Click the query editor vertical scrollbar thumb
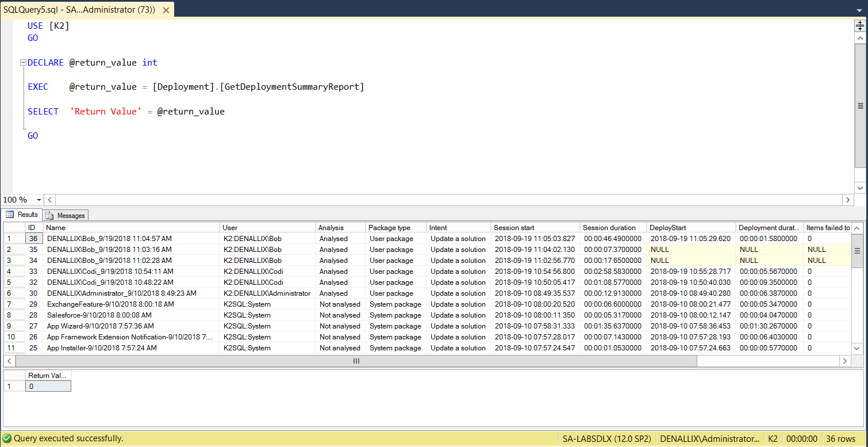 point(860,106)
